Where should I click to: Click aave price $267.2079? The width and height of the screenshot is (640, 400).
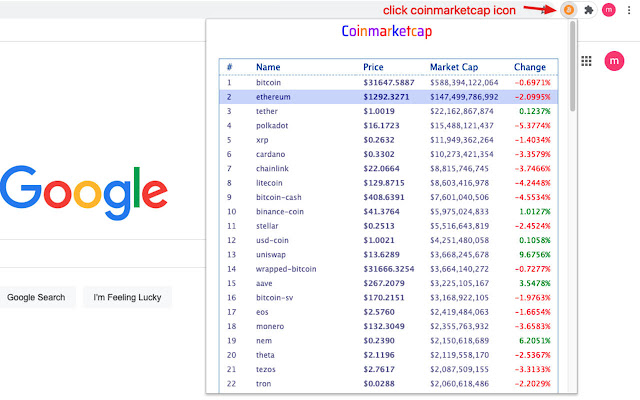pyautogui.click(x=384, y=283)
